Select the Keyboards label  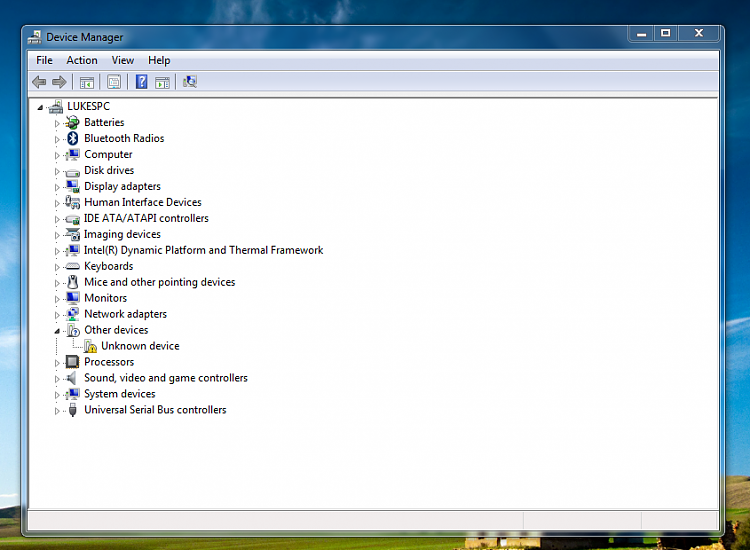click(109, 266)
